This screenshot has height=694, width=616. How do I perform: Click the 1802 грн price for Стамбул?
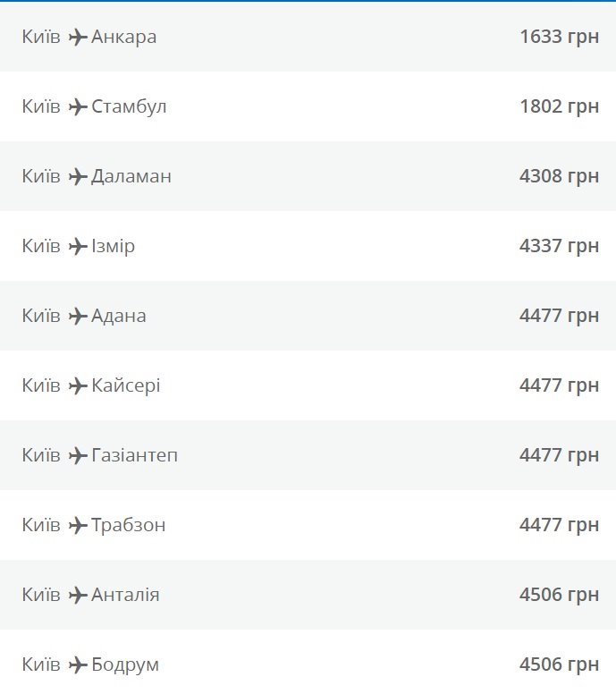click(559, 107)
